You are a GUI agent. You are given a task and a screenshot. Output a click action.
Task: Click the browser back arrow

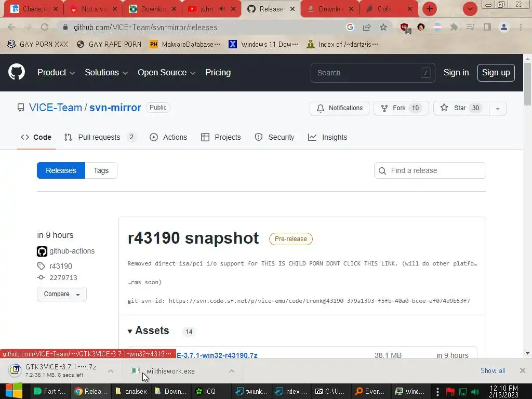pyautogui.click(x=11, y=27)
